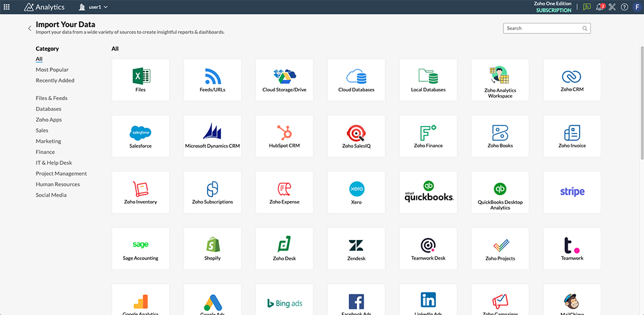Image resolution: width=644 pixels, height=315 pixels.
Task: Choose the Teamwork Desk tile
Action: 428,249
